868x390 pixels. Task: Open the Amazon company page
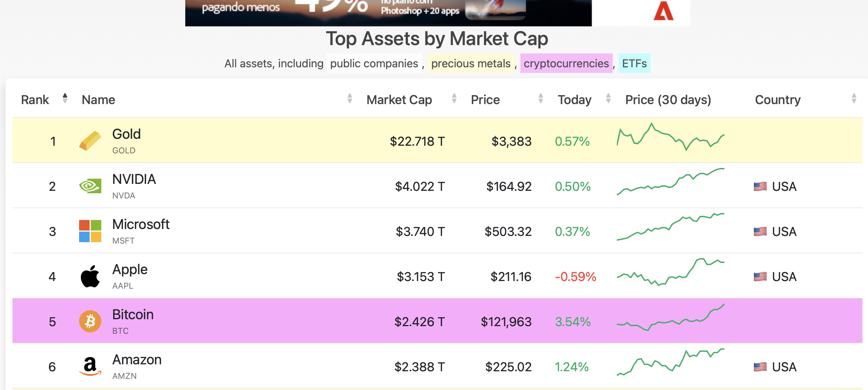(x=137, y=360)
